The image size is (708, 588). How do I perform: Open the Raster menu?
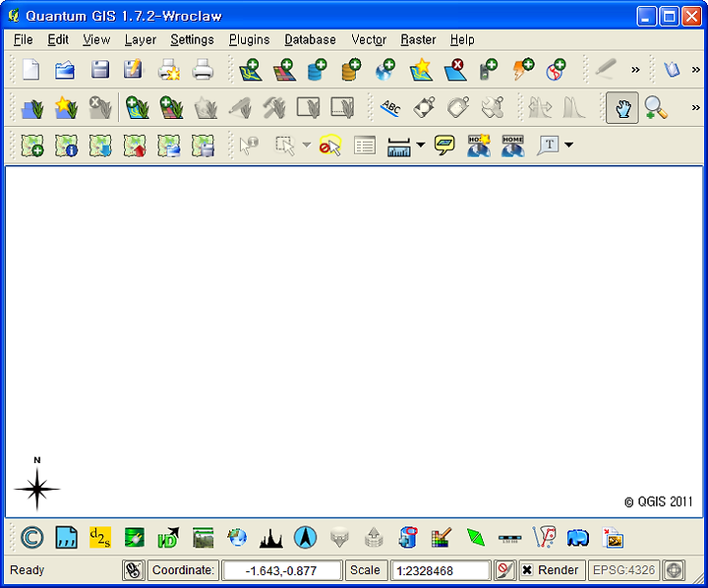point(418,39)
